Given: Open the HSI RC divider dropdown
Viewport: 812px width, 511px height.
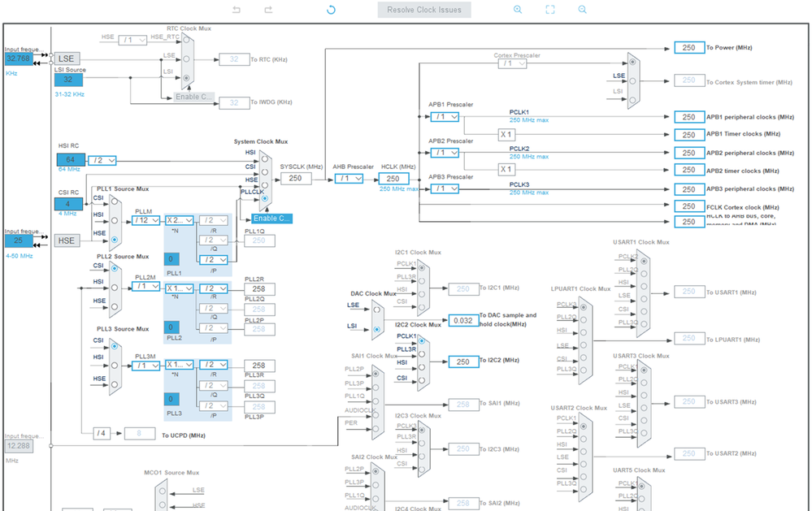Looking at the screenshot, I should (x=102, y=161).
